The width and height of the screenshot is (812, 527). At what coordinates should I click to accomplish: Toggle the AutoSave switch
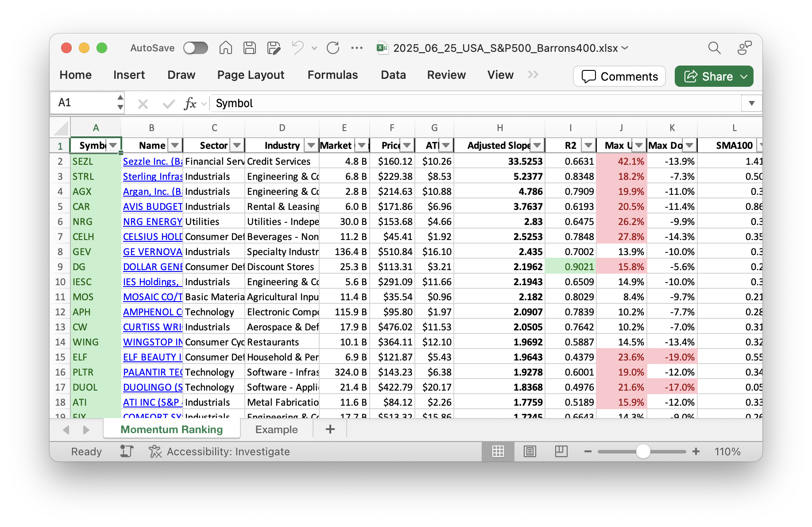tap(196, 48)
